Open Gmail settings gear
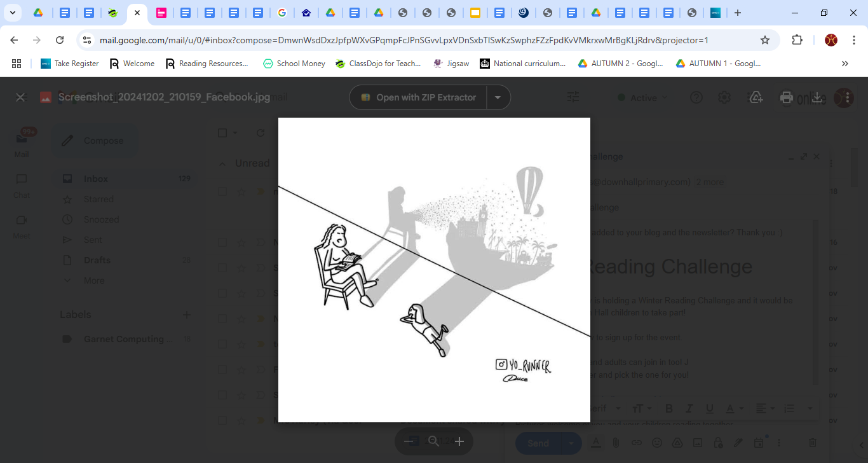Screen dimensions: 868x463 [x=724, y=97]
